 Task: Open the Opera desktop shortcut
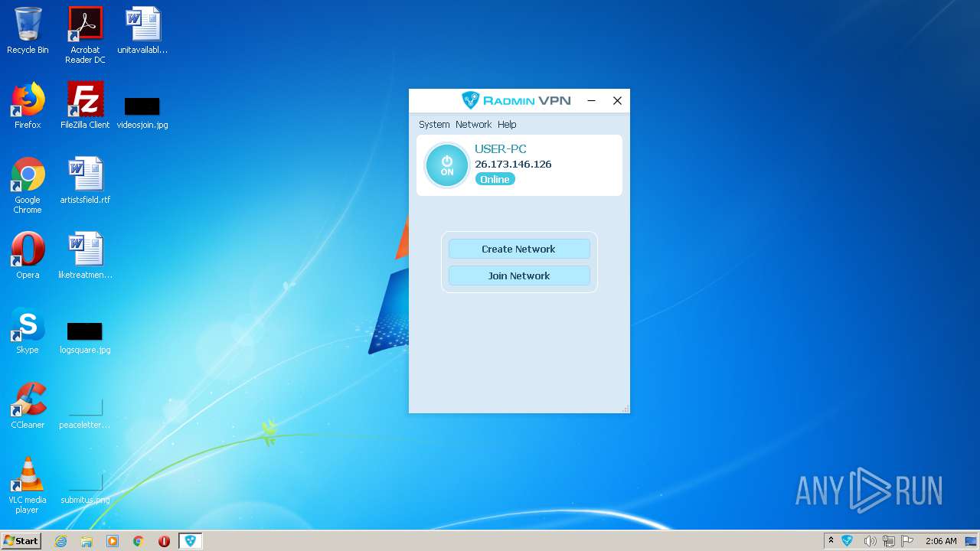coord(28,256)
